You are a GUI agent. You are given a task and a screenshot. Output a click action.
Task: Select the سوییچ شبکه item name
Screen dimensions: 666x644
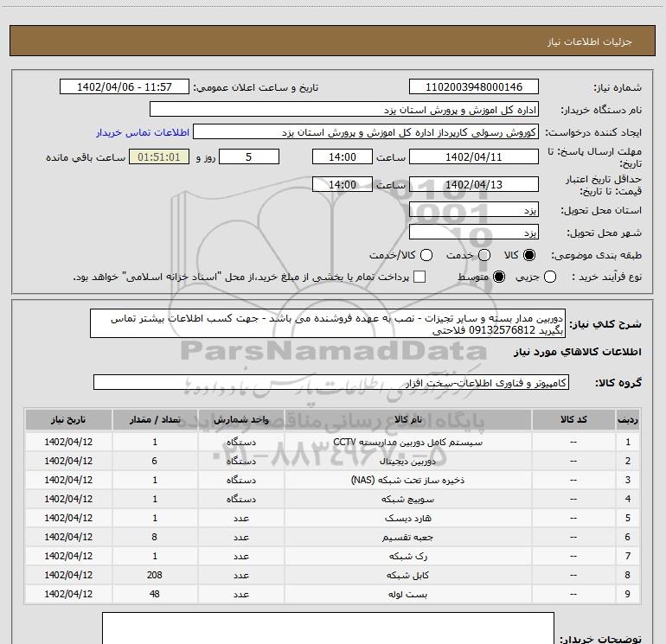click(407, 500)
